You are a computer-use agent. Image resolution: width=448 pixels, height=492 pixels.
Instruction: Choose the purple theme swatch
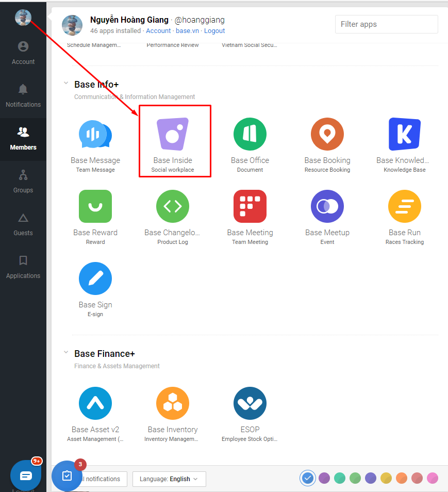324,478
